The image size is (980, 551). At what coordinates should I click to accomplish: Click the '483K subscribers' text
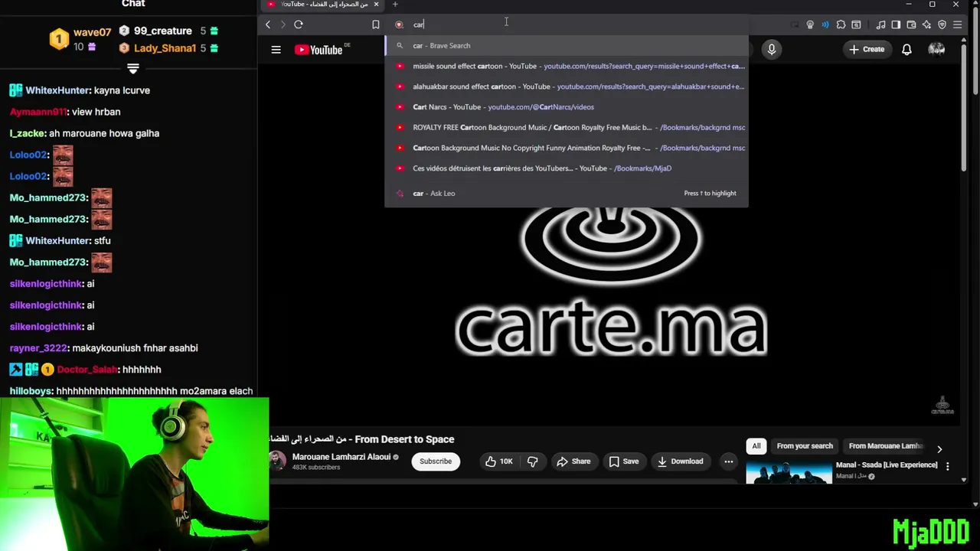(x=316, y=468)
